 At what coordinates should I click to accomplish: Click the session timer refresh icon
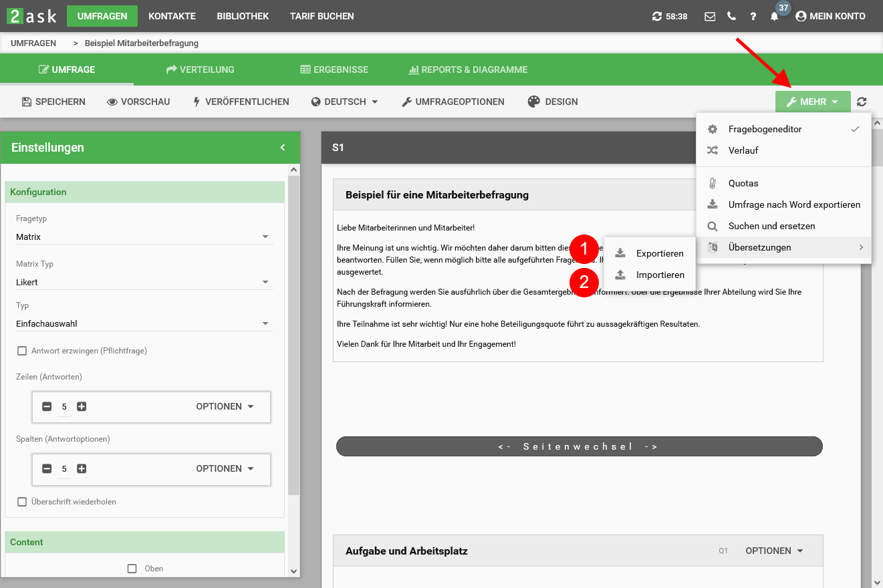[657, 16]
